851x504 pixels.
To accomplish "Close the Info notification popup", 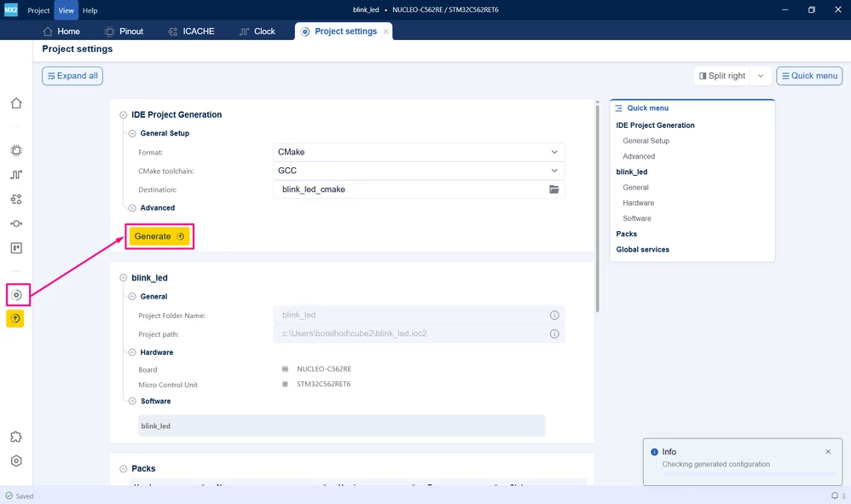I will pyautogui.click(x=828, y=451).
